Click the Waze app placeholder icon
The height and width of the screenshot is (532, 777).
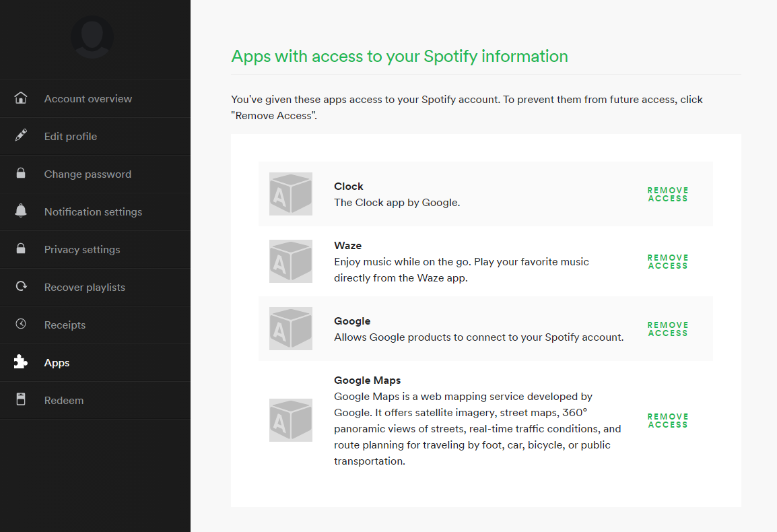[291, 261]
